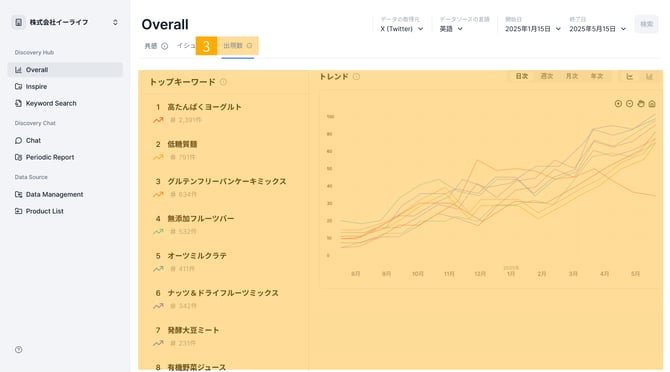Select keyword 低糖質麺

click(x=182, y=144)
